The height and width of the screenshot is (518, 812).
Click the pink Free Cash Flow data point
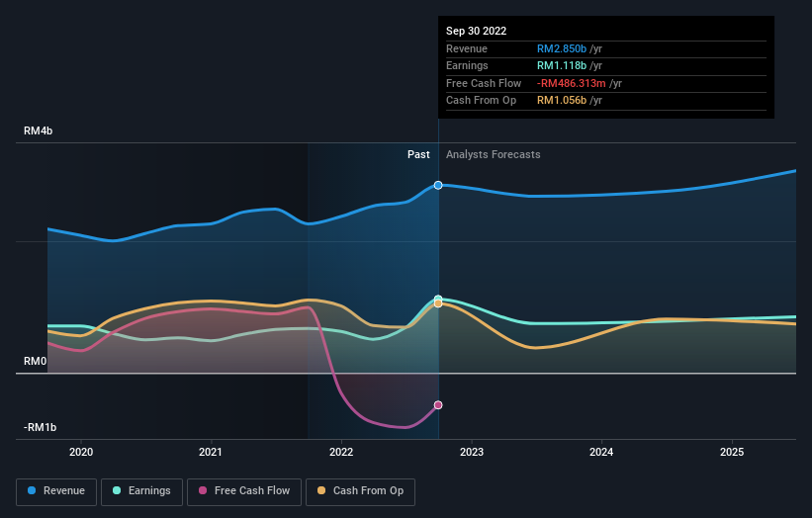pos(438,405)
